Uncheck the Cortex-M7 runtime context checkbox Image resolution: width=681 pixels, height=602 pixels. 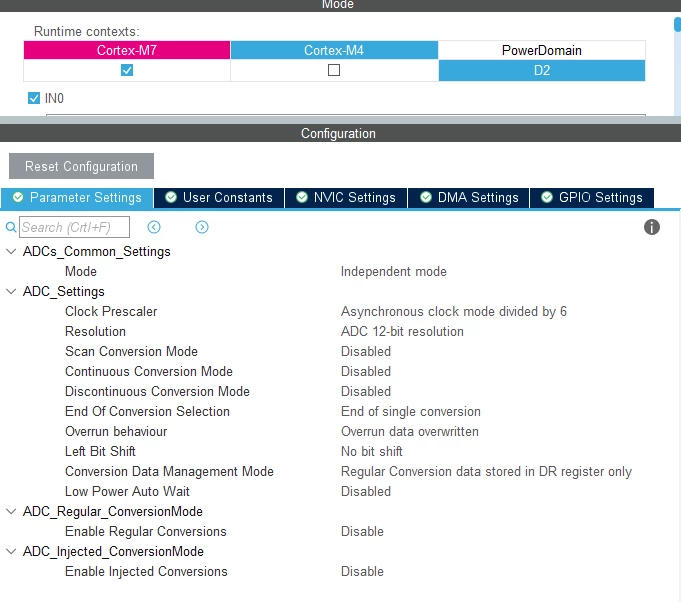coord(127,70)
